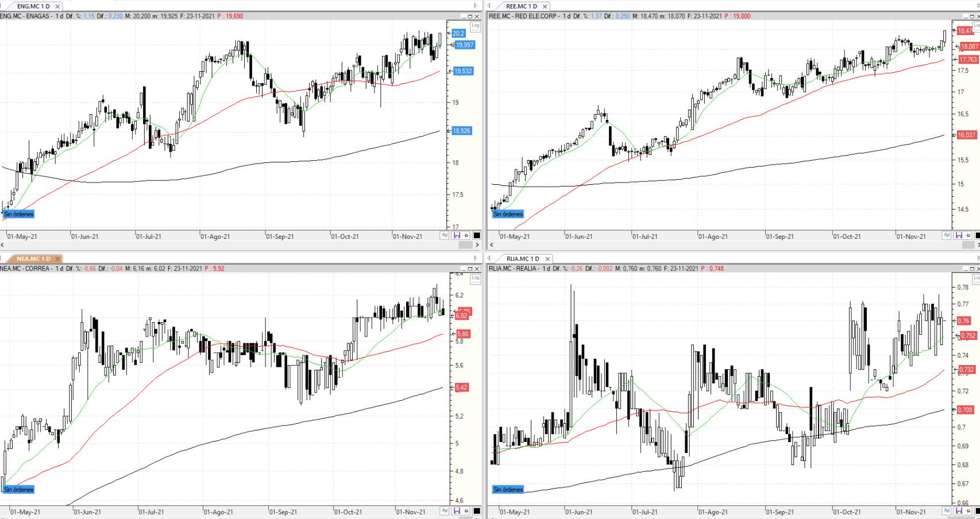Click pin icon on ENG.MC chart
Viewport: 980px width, 519px height.
[x=466, y=235]
